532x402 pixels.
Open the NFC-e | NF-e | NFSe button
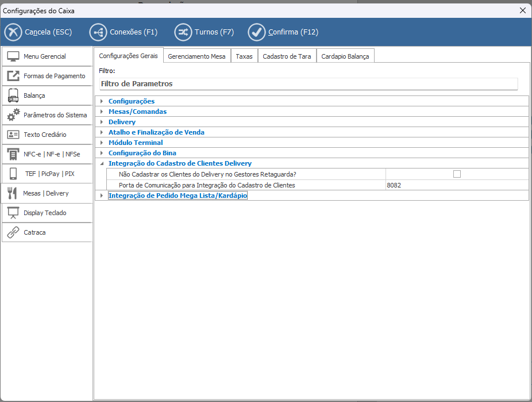pyautogui.click(x=47, y=154)
